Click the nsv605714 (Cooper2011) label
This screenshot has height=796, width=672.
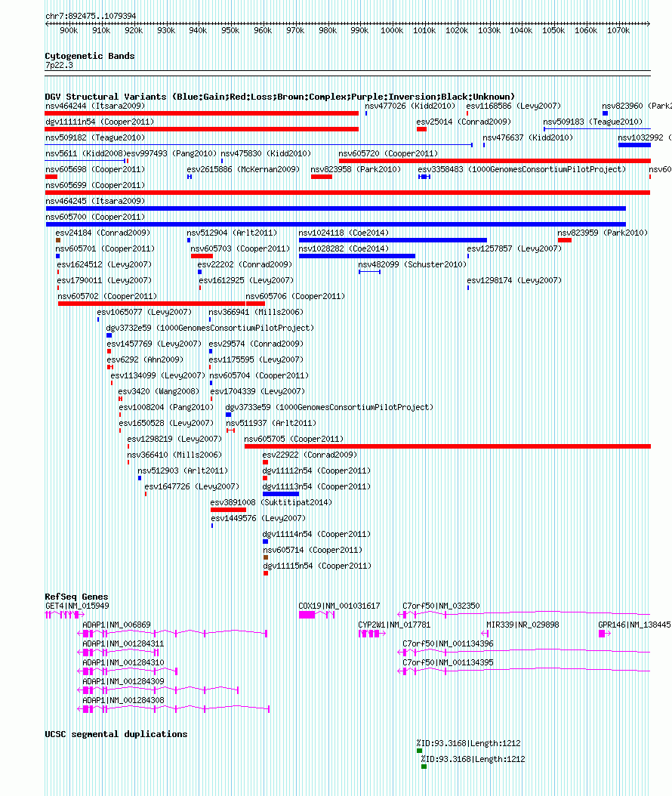tap(312, 551)
